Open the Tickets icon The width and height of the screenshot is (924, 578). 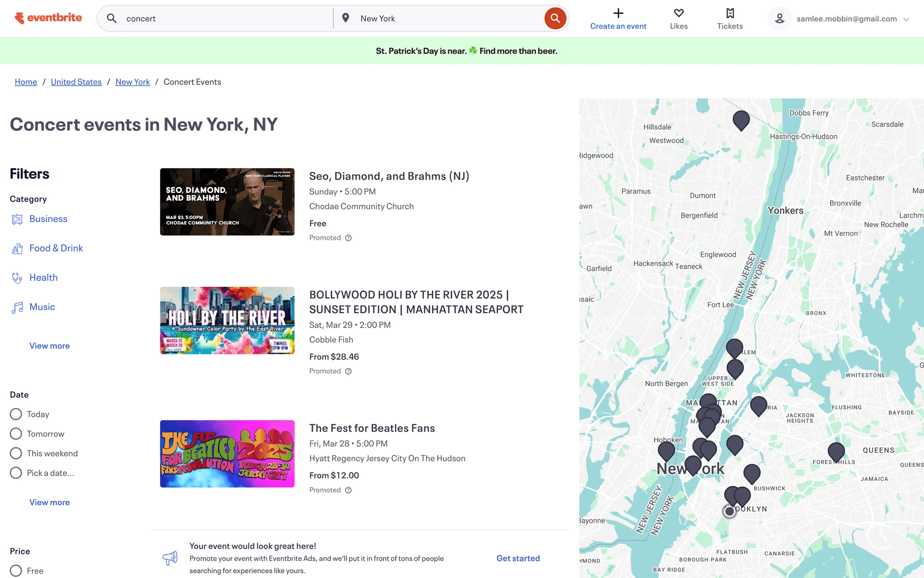(730, 13)
